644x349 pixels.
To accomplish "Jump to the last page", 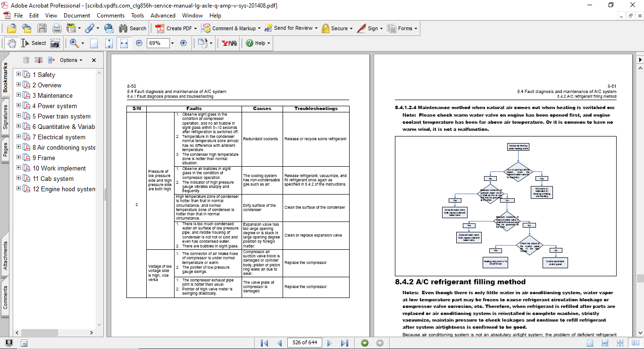I will tap(344, 343).
